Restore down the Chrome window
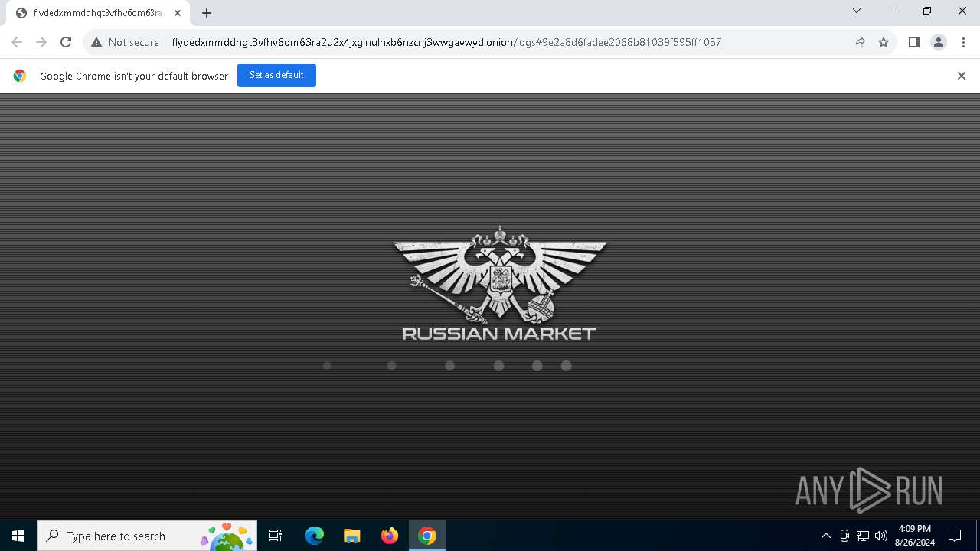Image resolution: width=980 pixels, height=551 pixels. coord(927,11)
